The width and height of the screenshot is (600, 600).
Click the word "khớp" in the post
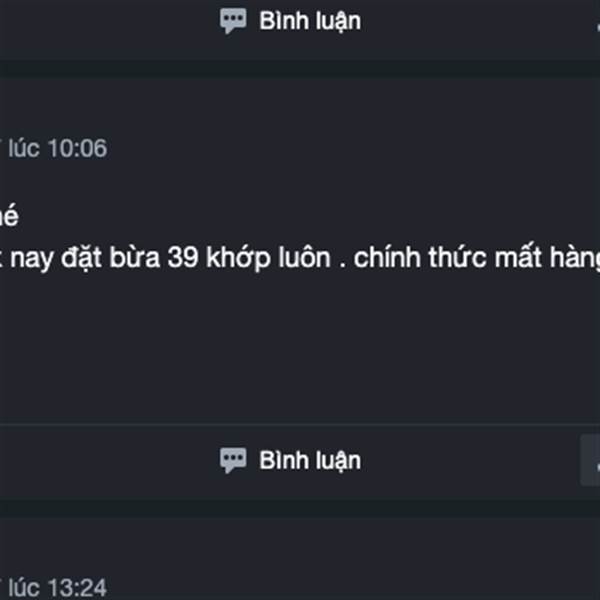(x=238, y=259)
